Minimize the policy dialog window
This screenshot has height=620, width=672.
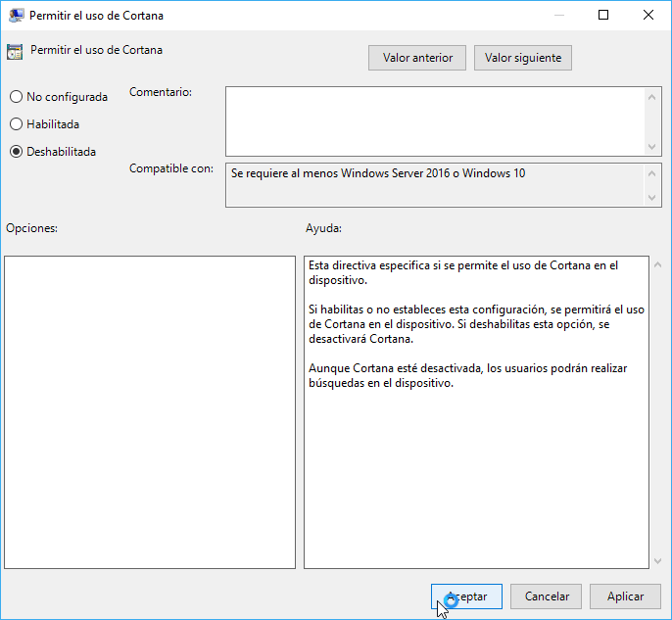[558, 15]
